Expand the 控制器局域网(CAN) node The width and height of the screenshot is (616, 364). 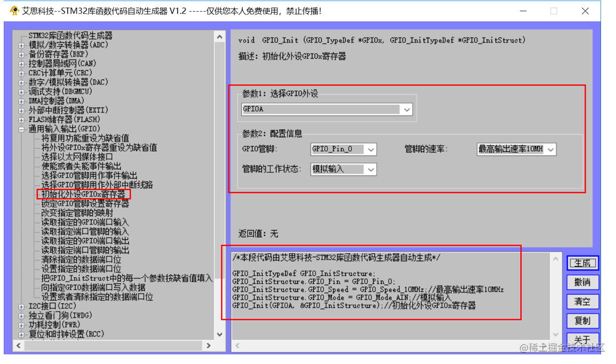tap(21, 64)
